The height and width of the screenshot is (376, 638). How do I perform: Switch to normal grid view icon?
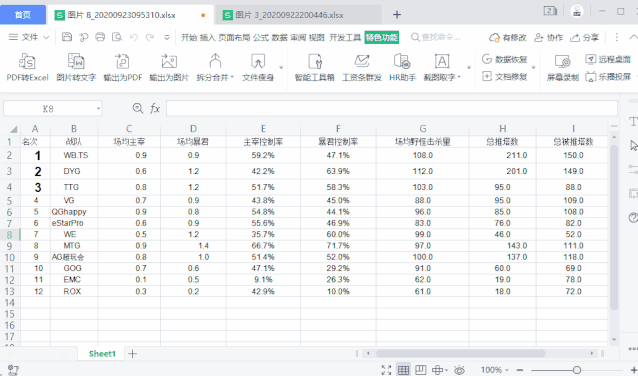(x=404, y=370)
